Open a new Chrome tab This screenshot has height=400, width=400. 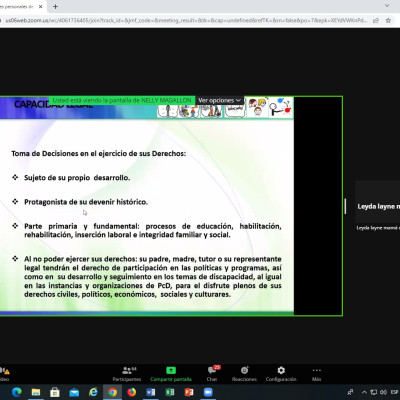(x=55, y=6)
